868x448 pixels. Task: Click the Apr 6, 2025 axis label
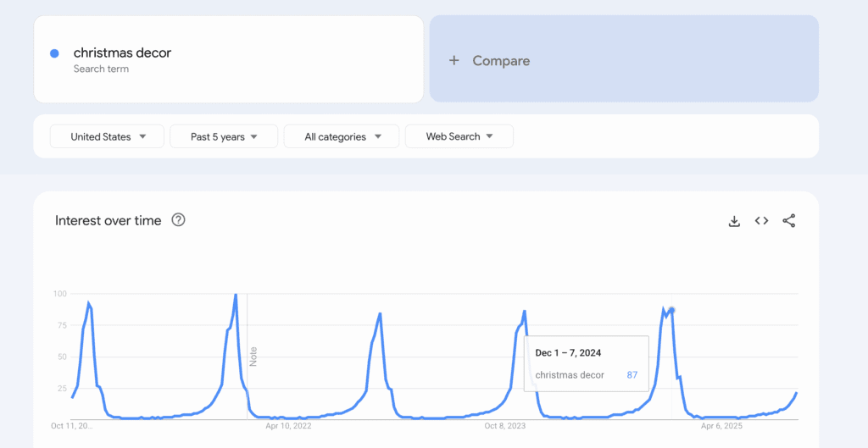[x=721, y=426]
